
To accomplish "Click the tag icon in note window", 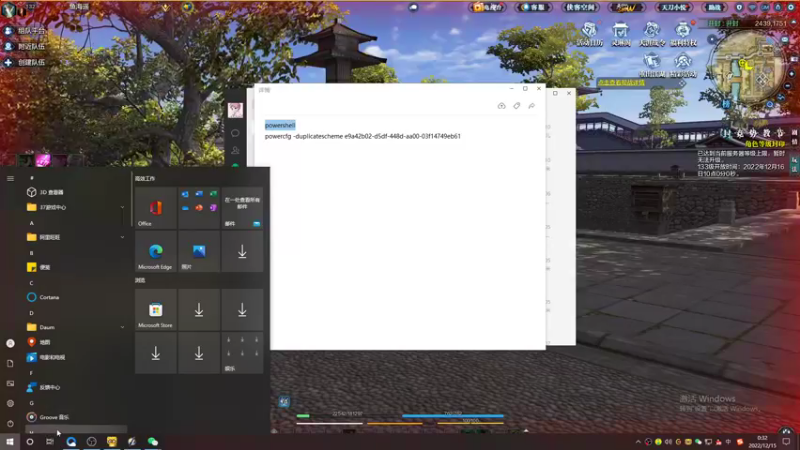I will click(x=516, y=106).
